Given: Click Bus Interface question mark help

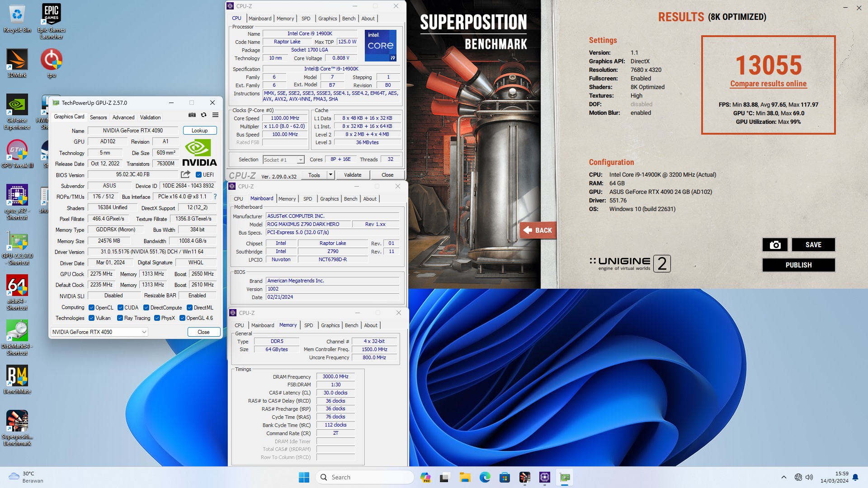Looking at the screenshot, I should coord(215,197).
